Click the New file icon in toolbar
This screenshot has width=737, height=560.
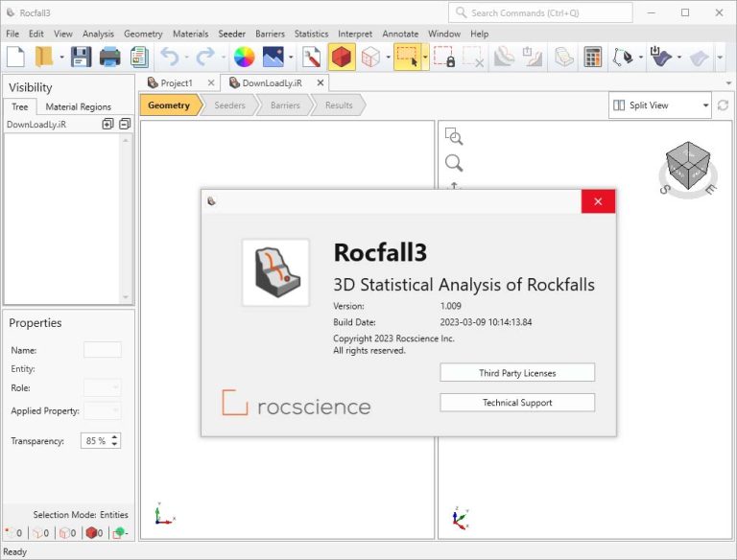tap(15, 57)
